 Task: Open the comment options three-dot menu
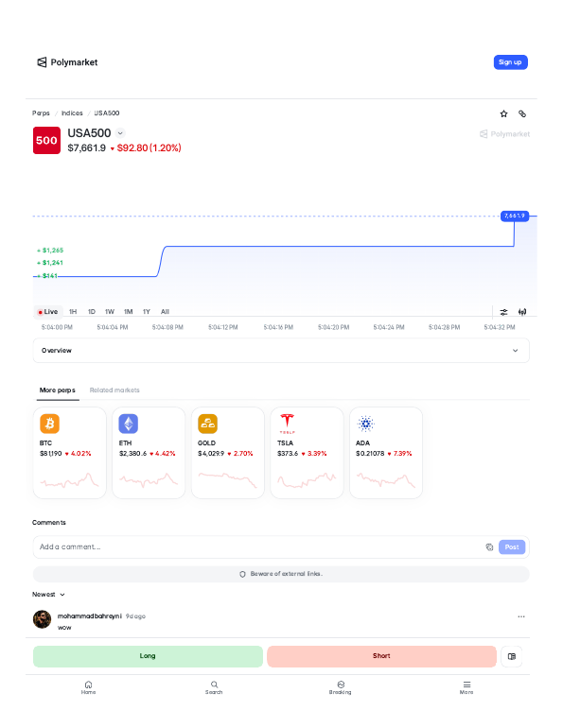pos(521,616)
